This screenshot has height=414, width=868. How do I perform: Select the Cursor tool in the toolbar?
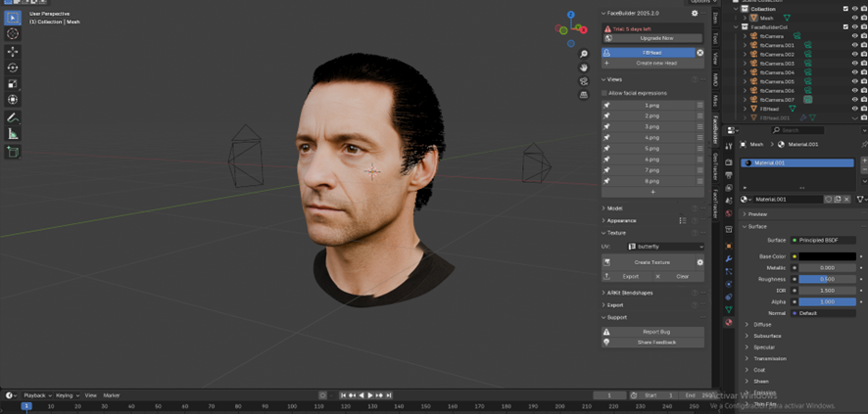click(x=13, y=34)
